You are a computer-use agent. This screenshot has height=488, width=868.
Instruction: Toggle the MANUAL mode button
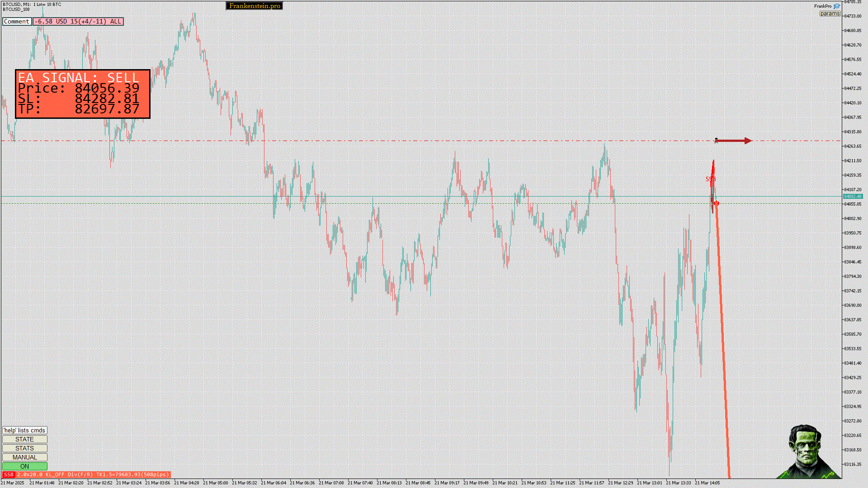pyautogui.click(x=24, y=457)
